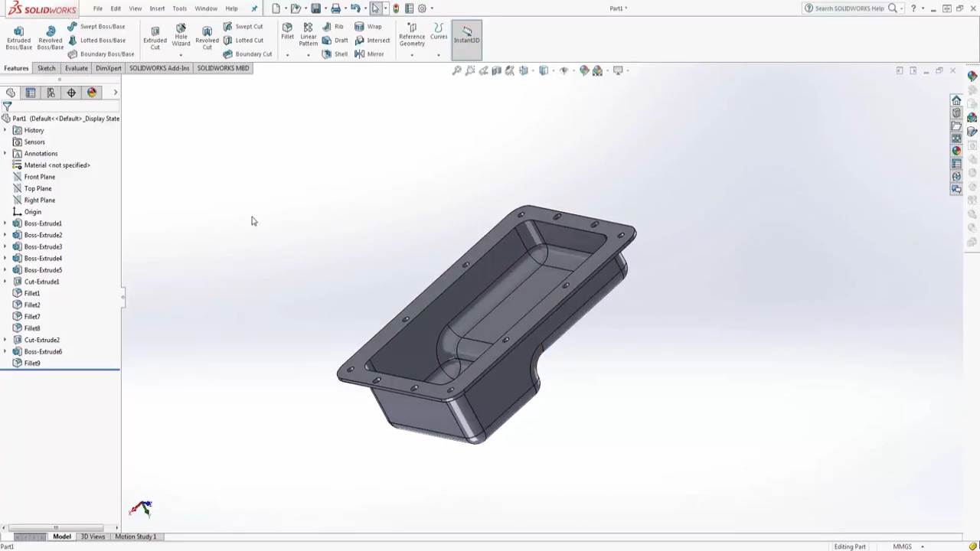Click the Swept Cut tool

[243, 27]
